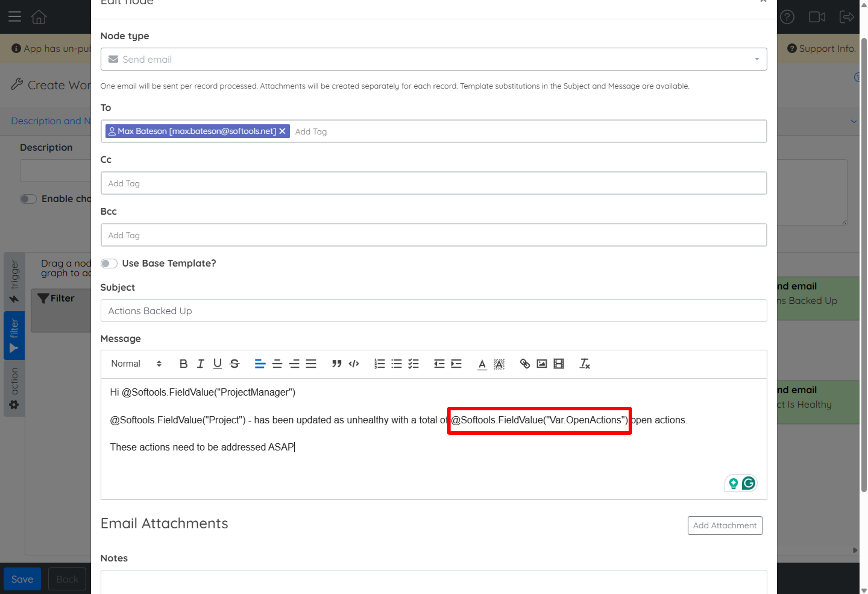Click the Back button

67,579
